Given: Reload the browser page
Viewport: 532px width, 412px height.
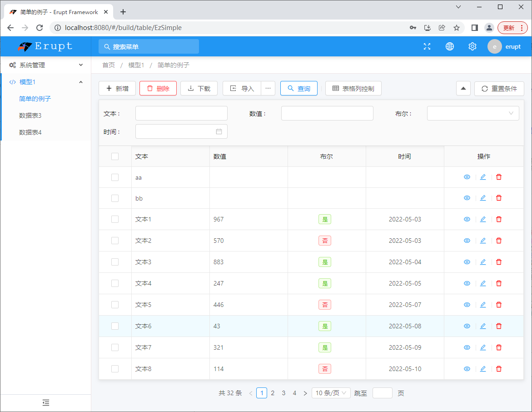Looking at the screenshot, I should (40, 28).
